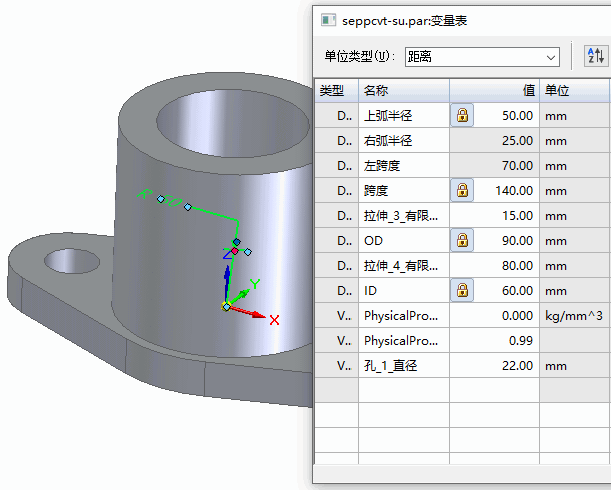Select the 上弧半径 name cell
Screen dimensions: 611x490
click(404, 115)
